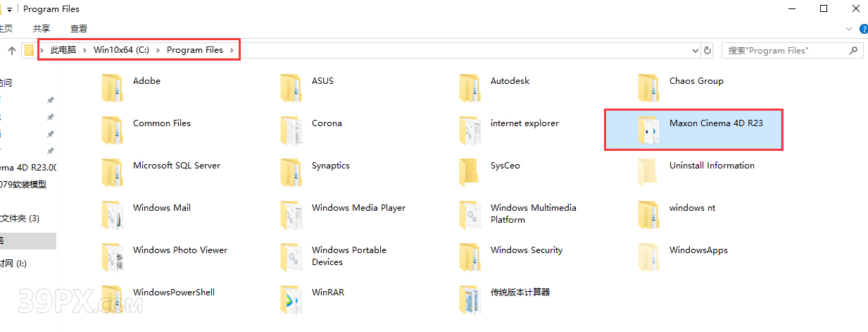Click the Up one level arrow
868x332 pixels.
pos(12,51)
